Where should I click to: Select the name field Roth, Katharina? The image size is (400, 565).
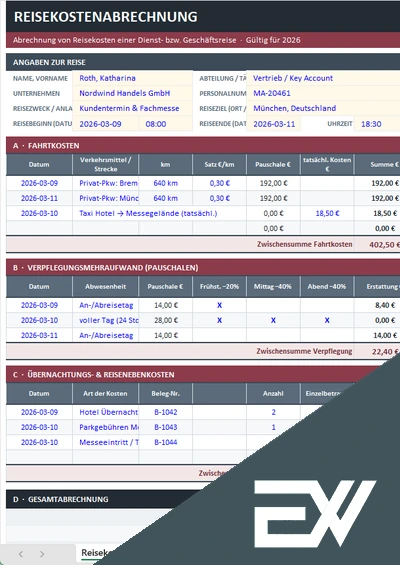(x=132, y=78)
